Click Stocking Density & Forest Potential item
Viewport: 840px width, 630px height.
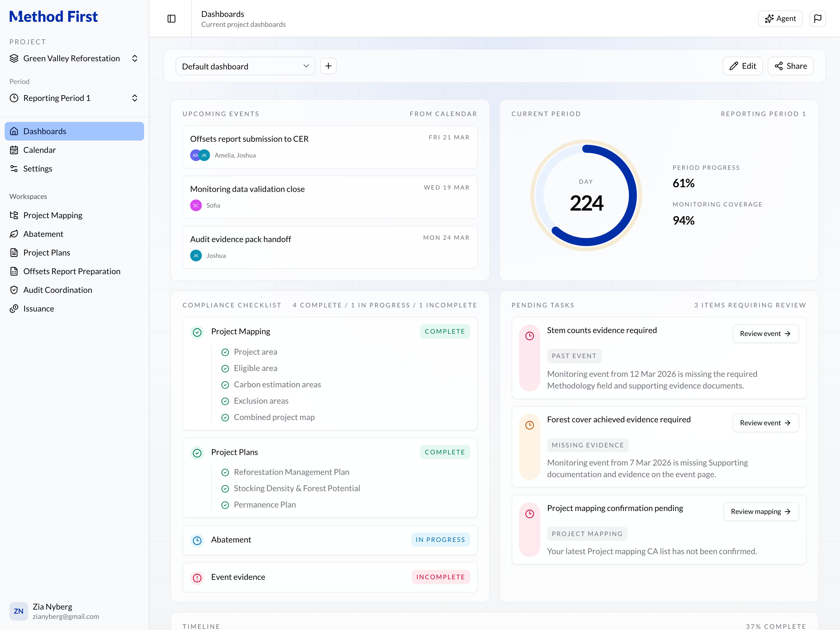[290, 488]
